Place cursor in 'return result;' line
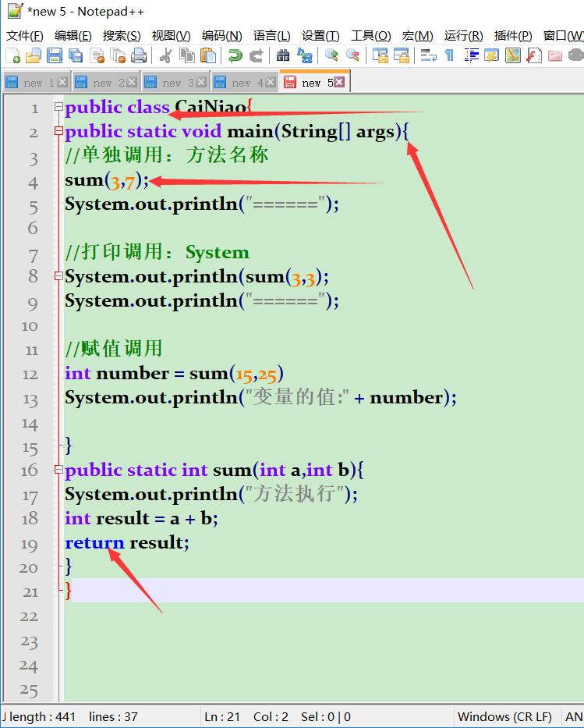The height and width of the screenshot is (728, 584). click(126, 542)
